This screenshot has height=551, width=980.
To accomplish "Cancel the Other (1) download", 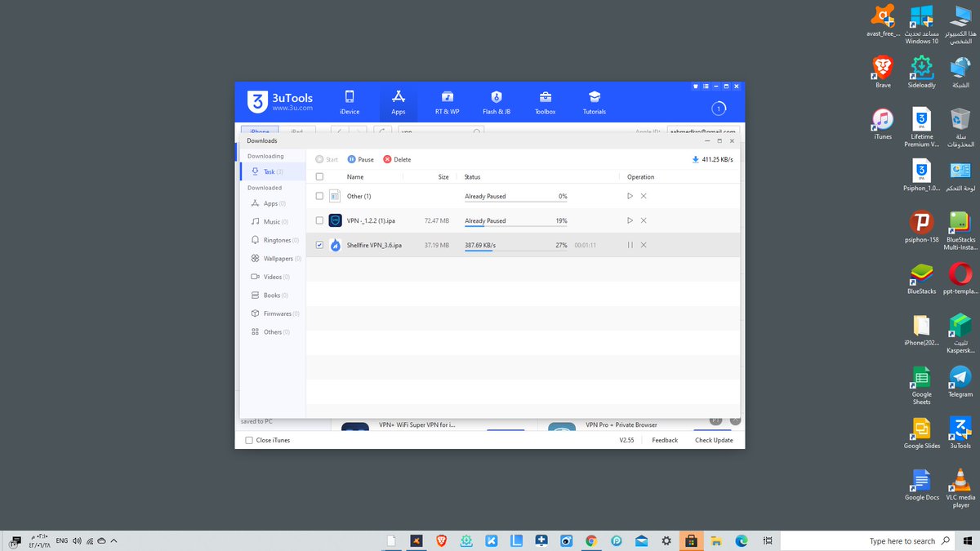I will (x=644, y=196).
